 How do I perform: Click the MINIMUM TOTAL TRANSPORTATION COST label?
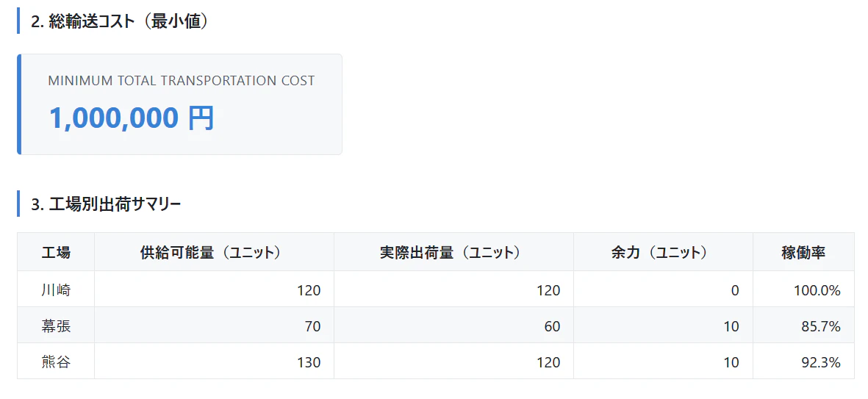181,81
